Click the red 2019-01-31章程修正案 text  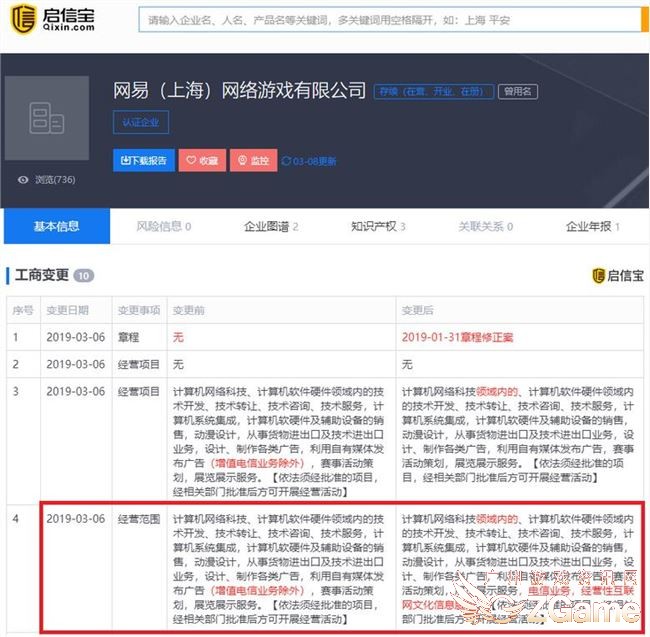(457, 337)
